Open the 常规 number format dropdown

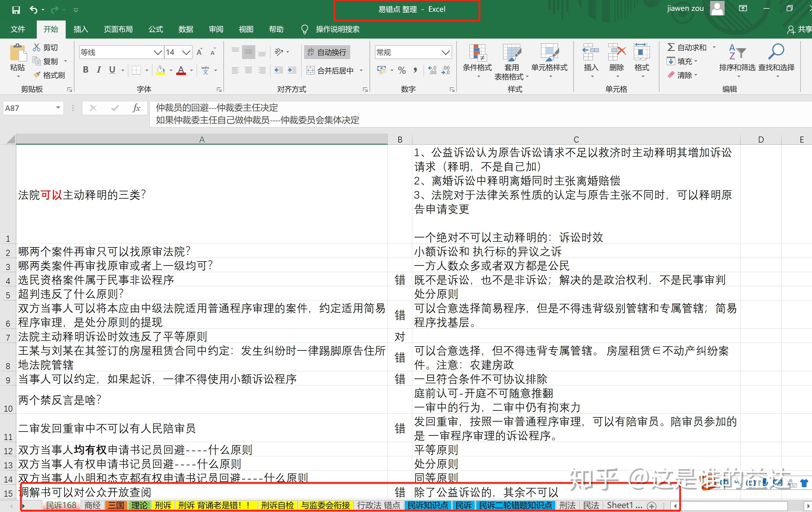click(445, 52)
